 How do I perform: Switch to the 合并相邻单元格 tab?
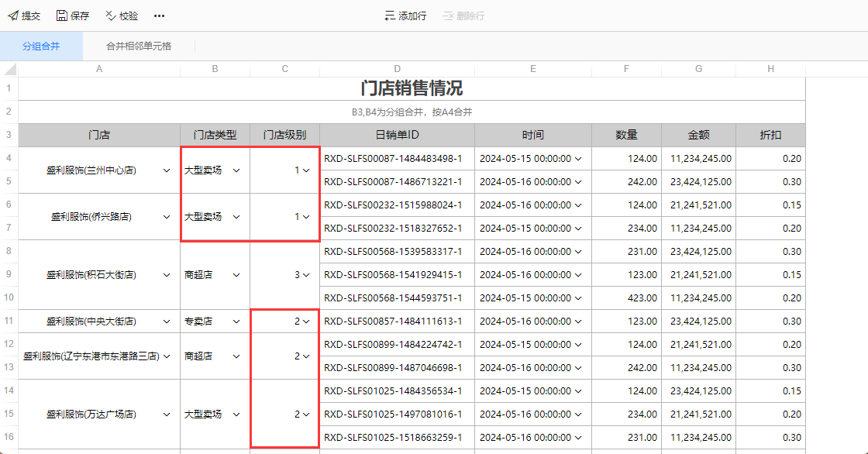point(136,46)
